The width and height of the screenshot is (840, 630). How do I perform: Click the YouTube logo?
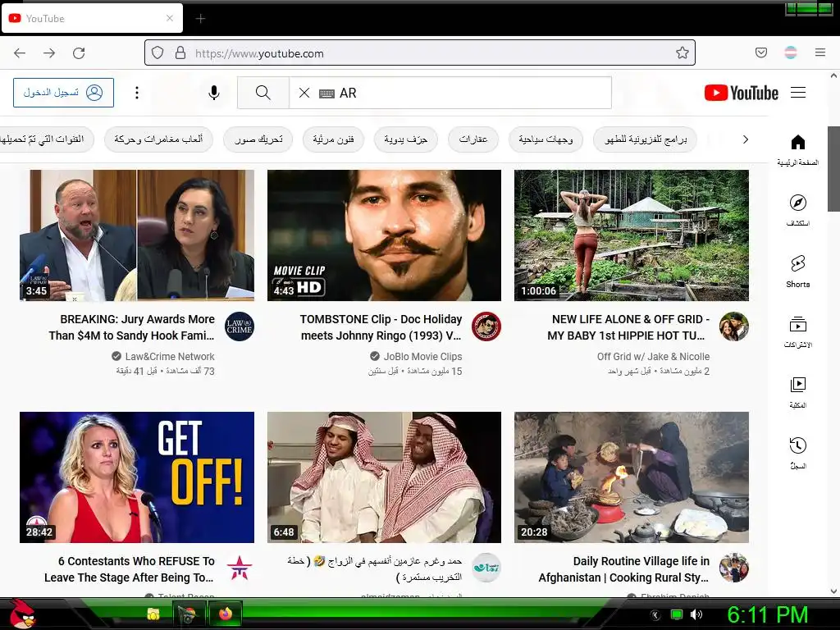click(x=742, y=93)
